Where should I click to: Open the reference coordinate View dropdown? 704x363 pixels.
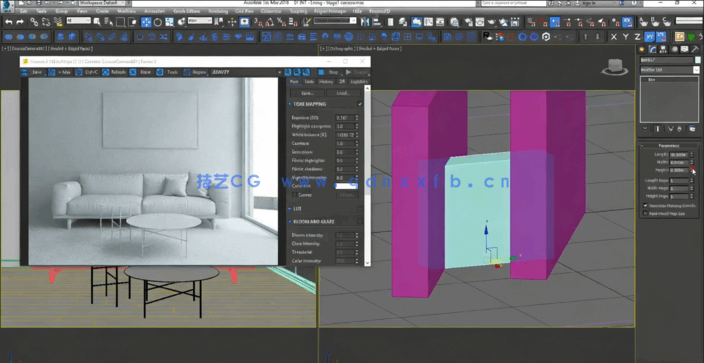200,21
